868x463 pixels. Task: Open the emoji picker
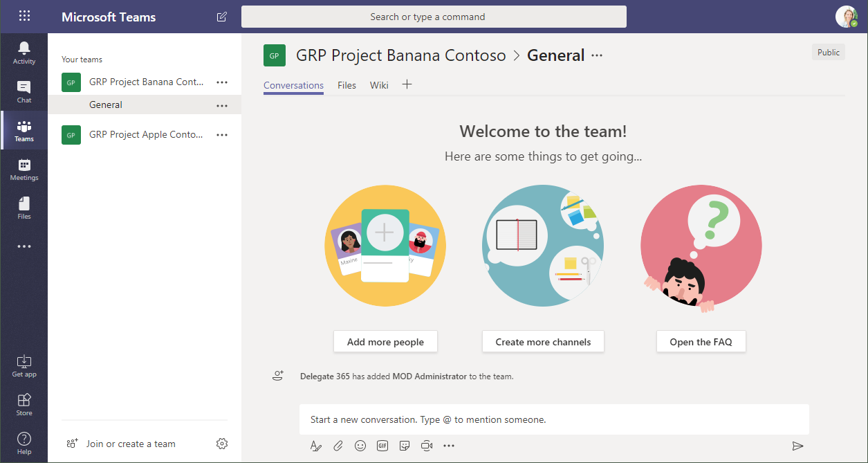click(x=360, y=446)
